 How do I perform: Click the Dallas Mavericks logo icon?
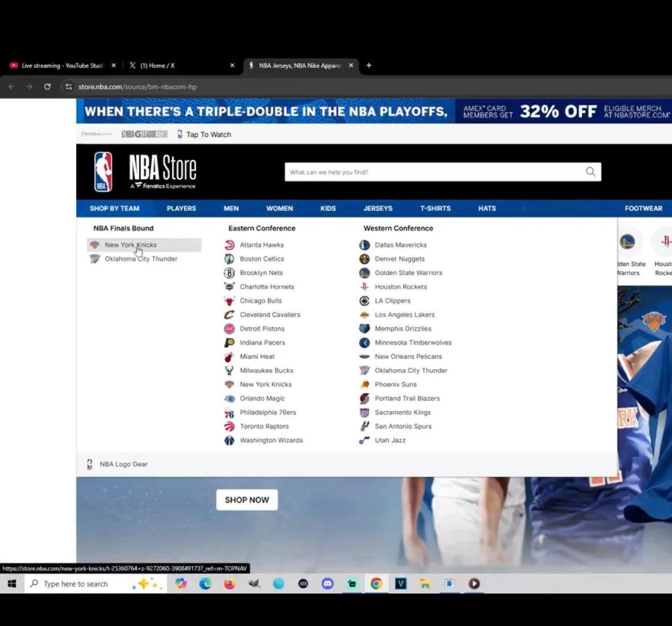364,245
